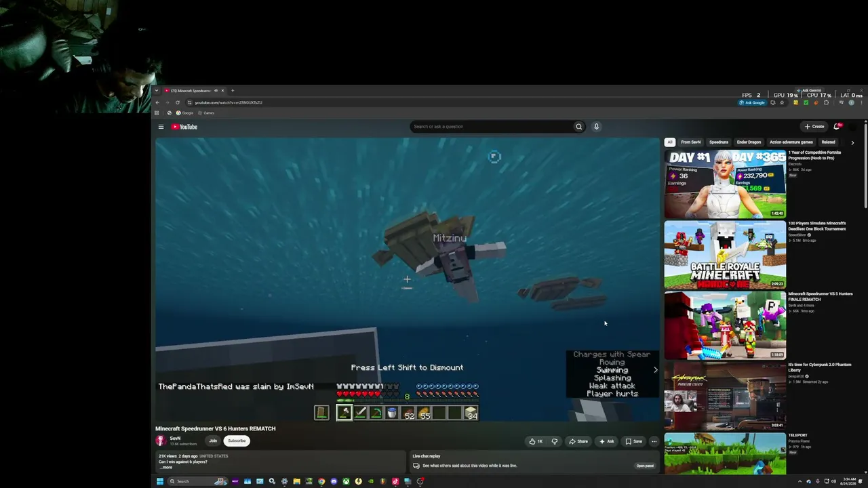Click the Join button
Image resolution: width=868 pixels, height=488 pixels.
click(213, 441)
